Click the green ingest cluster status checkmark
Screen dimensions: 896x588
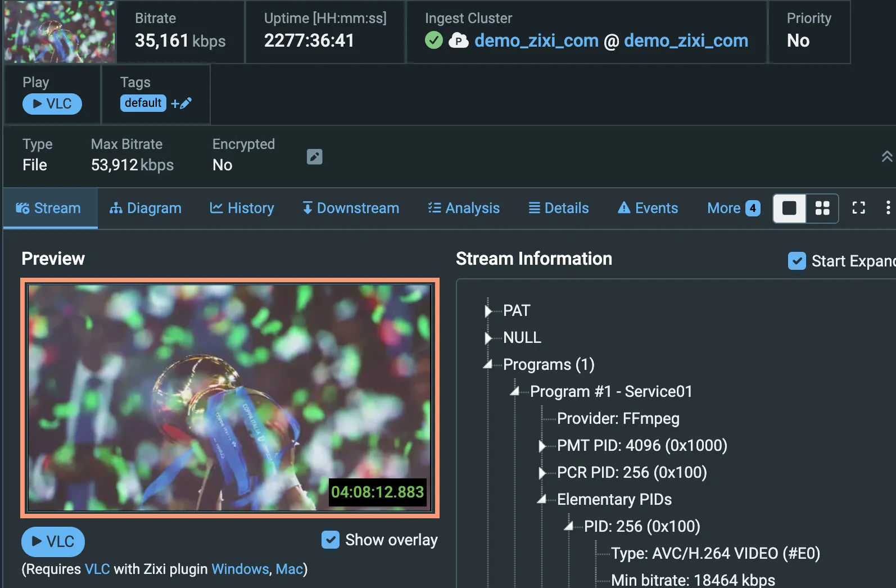click(x=434, y=40)
